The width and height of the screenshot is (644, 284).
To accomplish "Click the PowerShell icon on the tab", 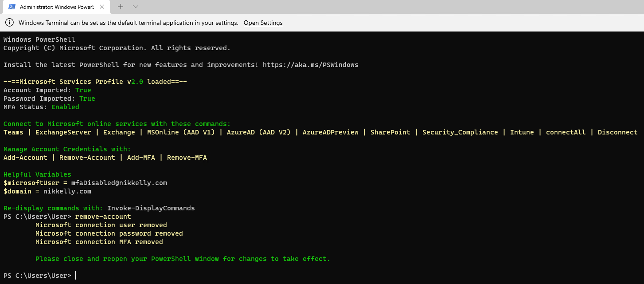I will (x=12, y=7).
